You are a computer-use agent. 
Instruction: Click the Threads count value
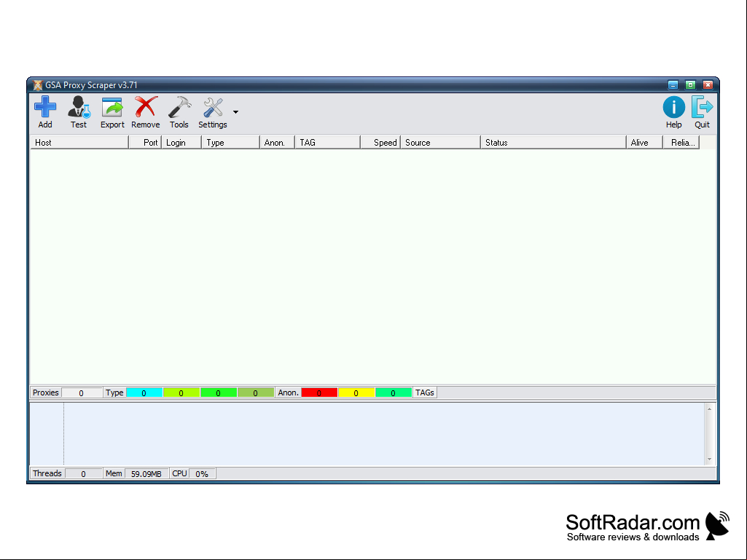pyautogui.click(x=83, y=474)
